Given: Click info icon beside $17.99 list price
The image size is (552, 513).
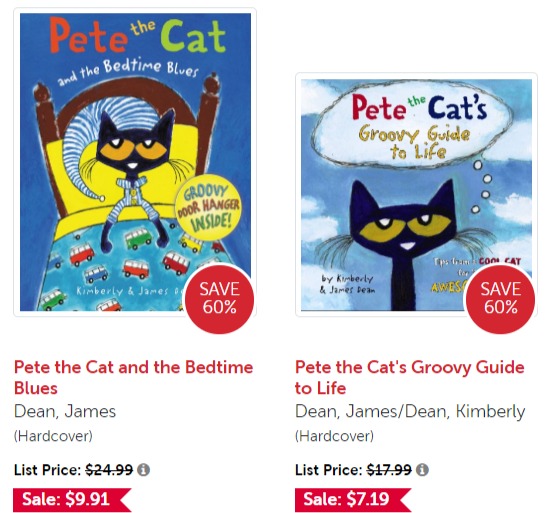Looking at the screenshot, I should pyautogui.click(x=422, y=469).
